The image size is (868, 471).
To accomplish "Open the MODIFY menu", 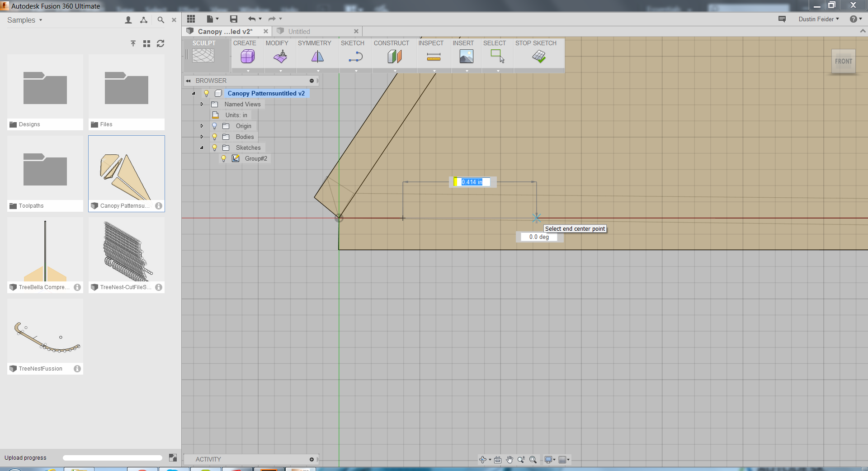I will [277, 43].
